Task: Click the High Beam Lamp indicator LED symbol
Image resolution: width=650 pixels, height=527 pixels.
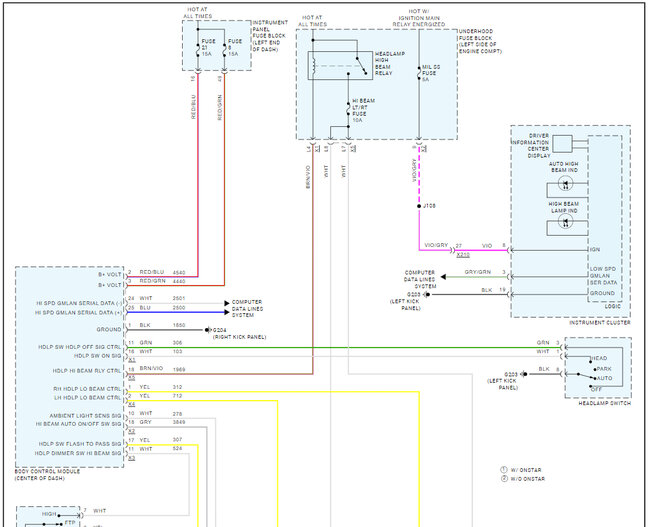Action: (565, 222)
